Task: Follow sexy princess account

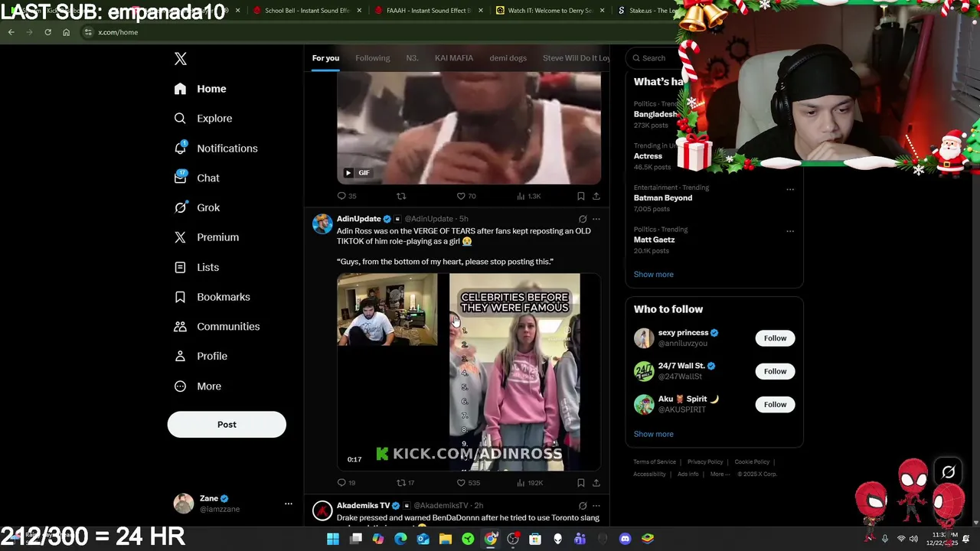Action: (775, 338)
